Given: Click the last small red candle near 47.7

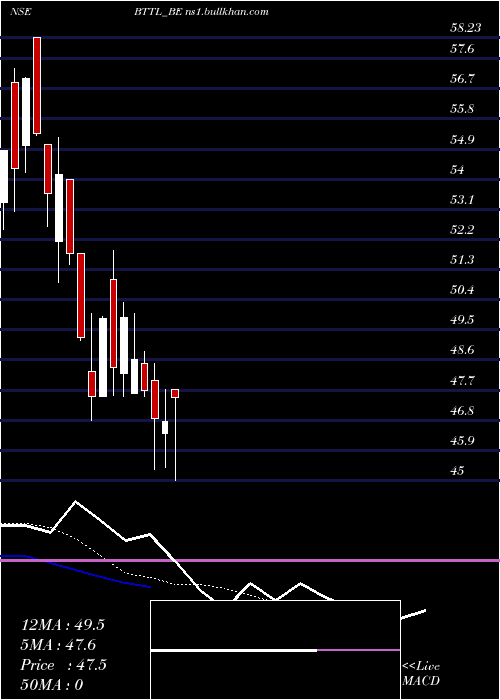Looking at the screenshot, I should click(175, 393).
